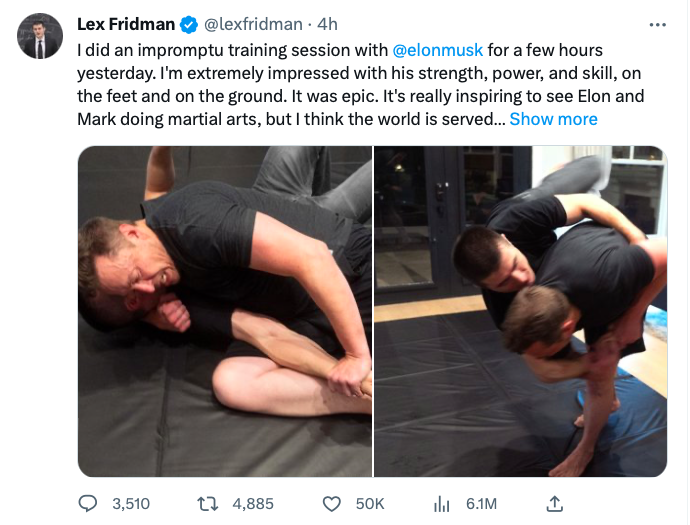Image resolution: width=690 pixels, height=525 pixels.
Task: Open Lex Fridman's profile avatar
Action: (x=40, y=37)
